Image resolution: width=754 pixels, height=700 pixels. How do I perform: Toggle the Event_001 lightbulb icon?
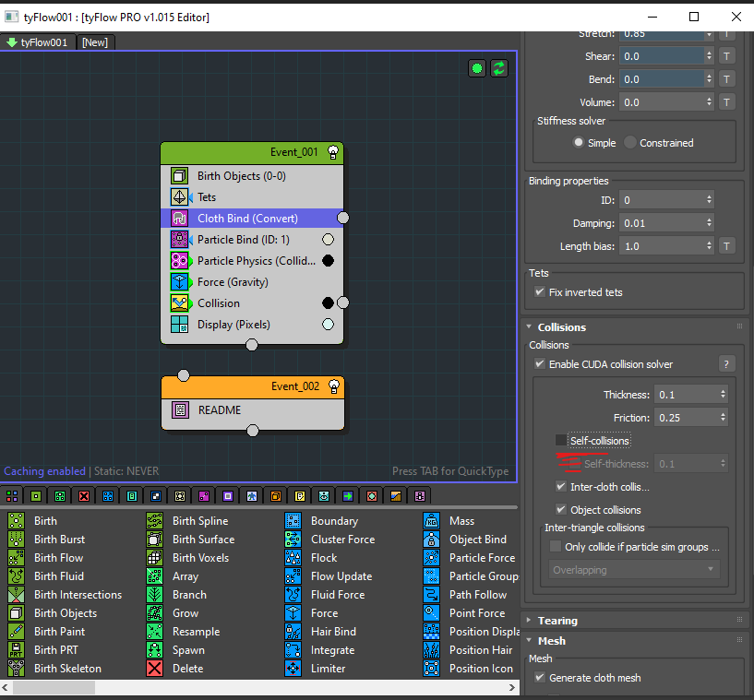[333, 152]
